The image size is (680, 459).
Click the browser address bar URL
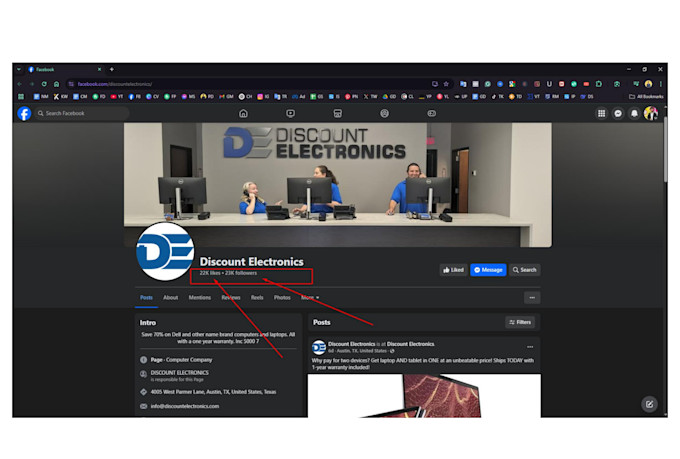115,84
